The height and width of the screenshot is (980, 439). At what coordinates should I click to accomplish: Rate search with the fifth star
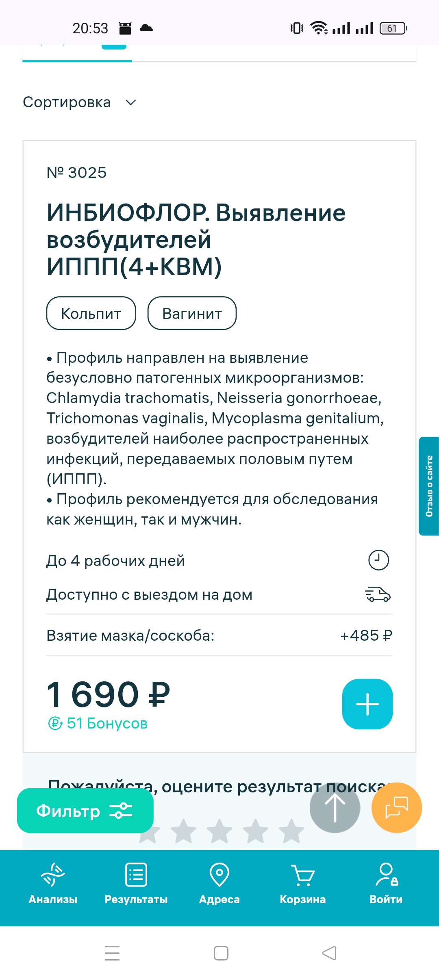pos(291,831)
